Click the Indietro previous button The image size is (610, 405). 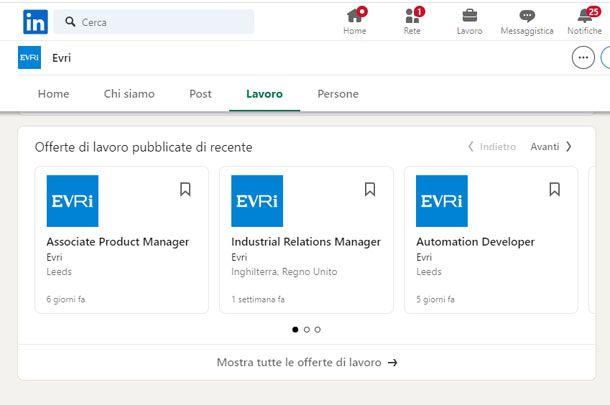[x=492, y=147]
